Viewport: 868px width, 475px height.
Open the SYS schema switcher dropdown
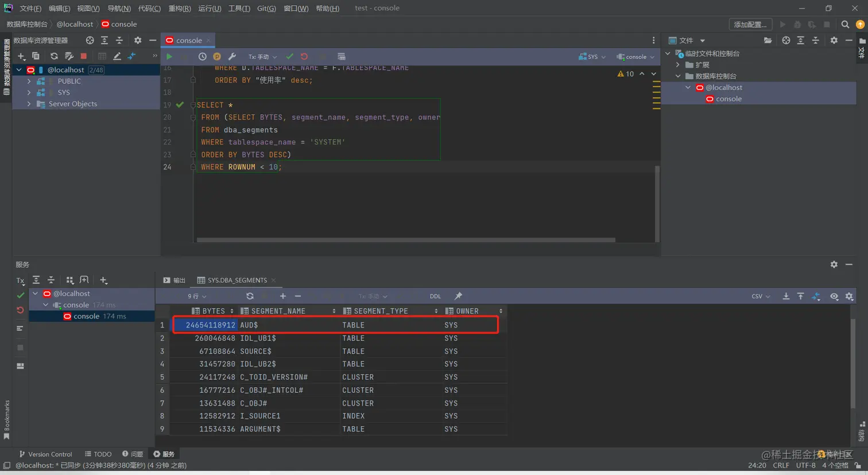click(x=592, y=57)
